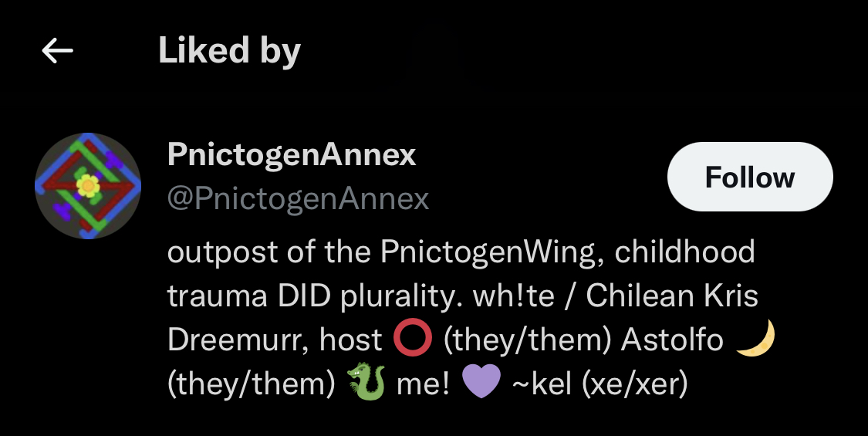Click the name 'Astolfo' in bio

(672, 339)
